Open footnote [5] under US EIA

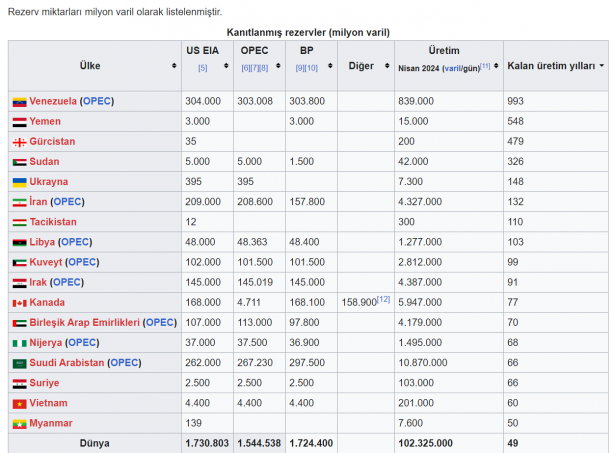(203, 68)
